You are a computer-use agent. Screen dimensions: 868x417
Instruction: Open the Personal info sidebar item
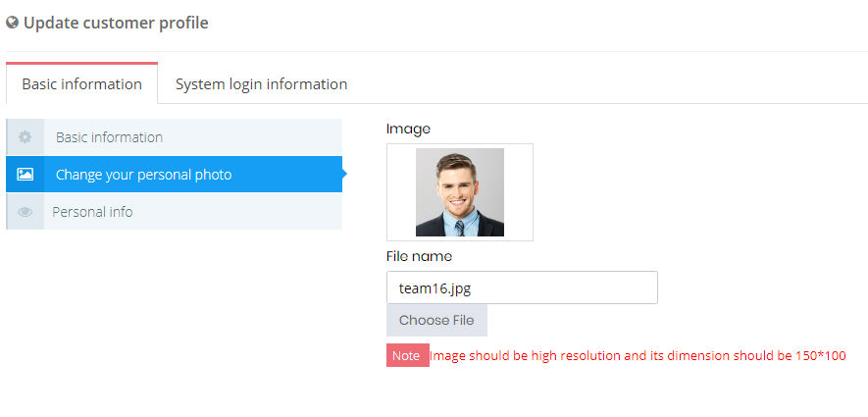[174, 212]
